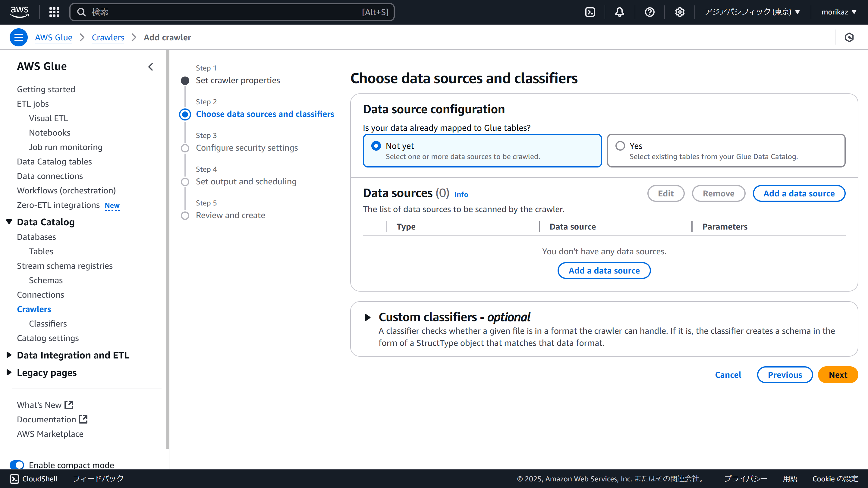The width and height of the screenshot is (868, 488).
Task: Open the notifications bell icon
Action: 619,12
